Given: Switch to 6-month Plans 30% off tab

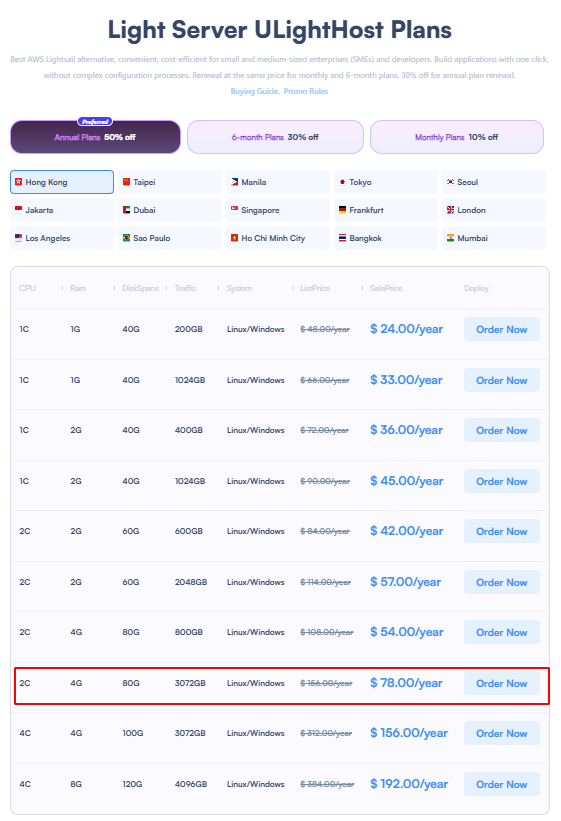Looking at the screenshot, I should click(x=275, y=137).
